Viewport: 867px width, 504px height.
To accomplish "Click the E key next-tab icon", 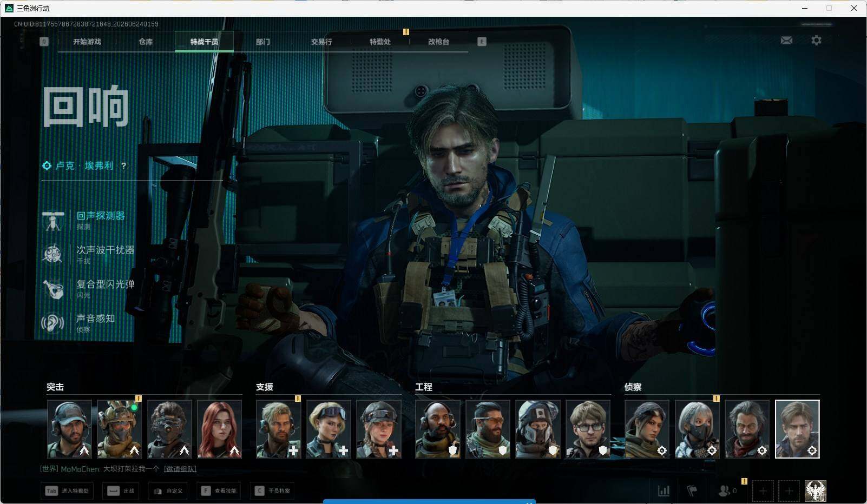I will [482, 42].
